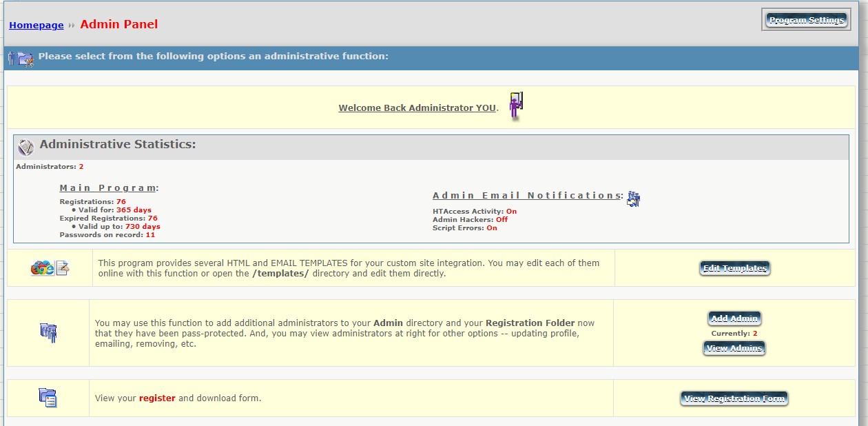The height and width of the screenshot is (426, 868).
Task: Click the breadcrumb arrow separator after Homepage
Action: [x=72, y=26]
